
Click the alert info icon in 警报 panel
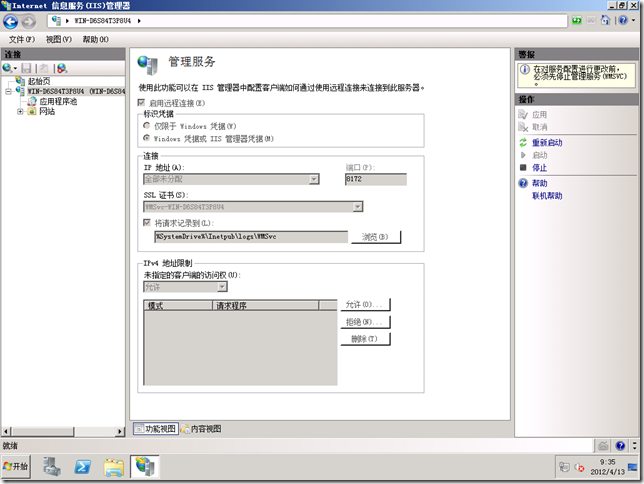[524, 69]
